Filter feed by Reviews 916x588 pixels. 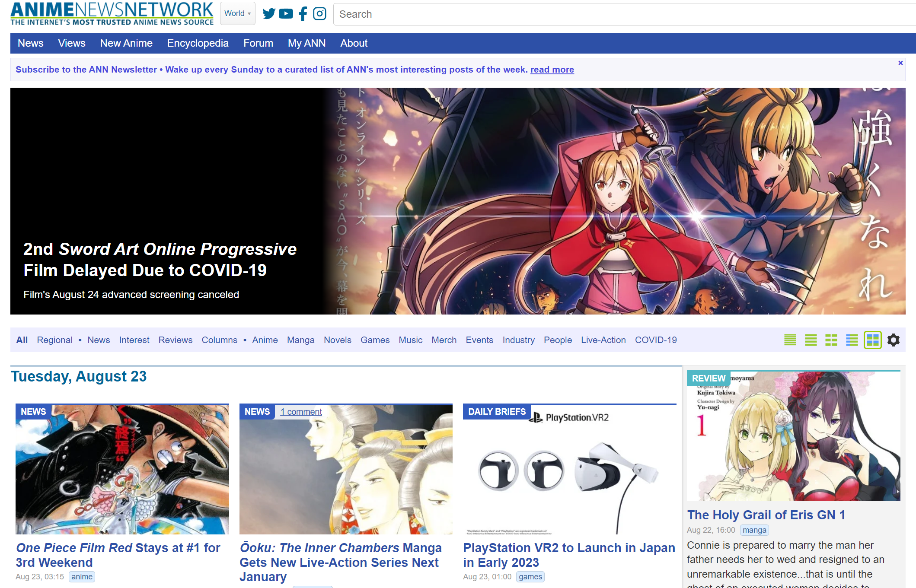(x=175, y=340)
